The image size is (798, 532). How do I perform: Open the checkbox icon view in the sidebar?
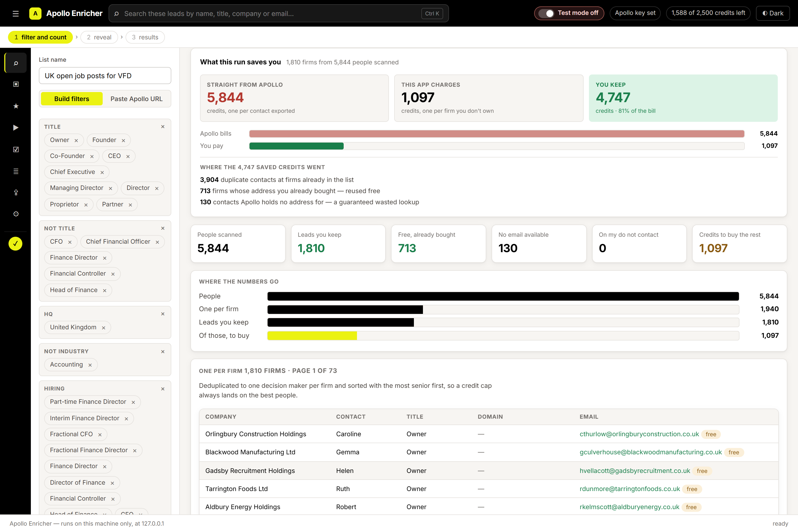pos(16,149)
